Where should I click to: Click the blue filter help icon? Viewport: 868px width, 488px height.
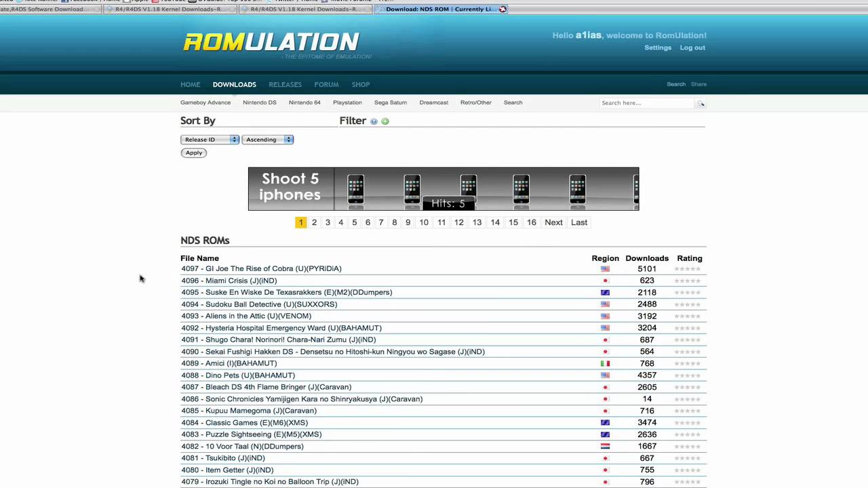click(374, 121)
